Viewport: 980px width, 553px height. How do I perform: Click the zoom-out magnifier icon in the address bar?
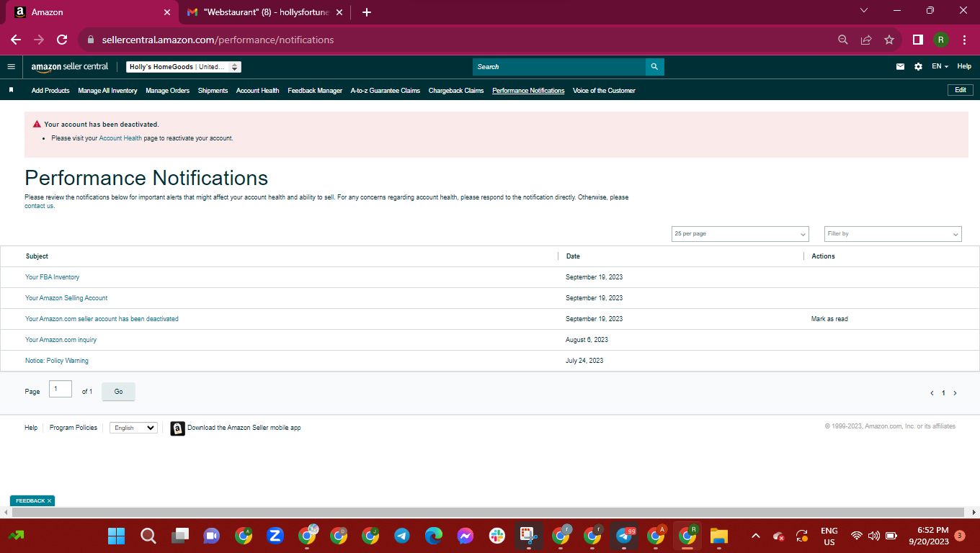tap(842, 40)
